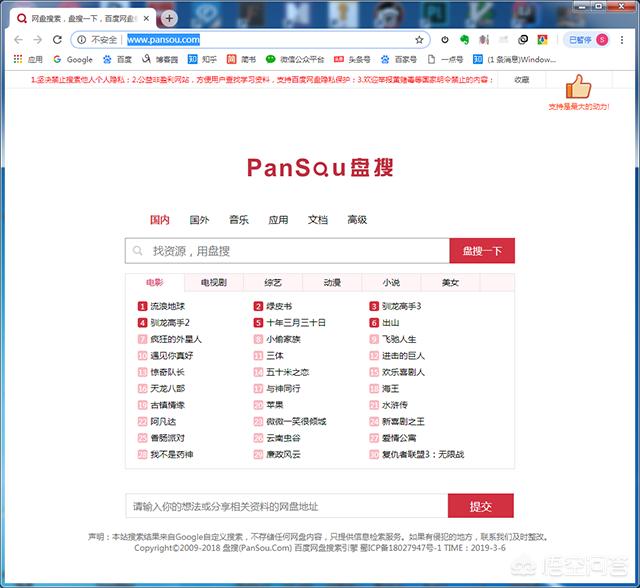The height and width of the screenshot is (588, 640).
Task: Open ranked item 进击的巨人
Action: click(x=403, y=356)
